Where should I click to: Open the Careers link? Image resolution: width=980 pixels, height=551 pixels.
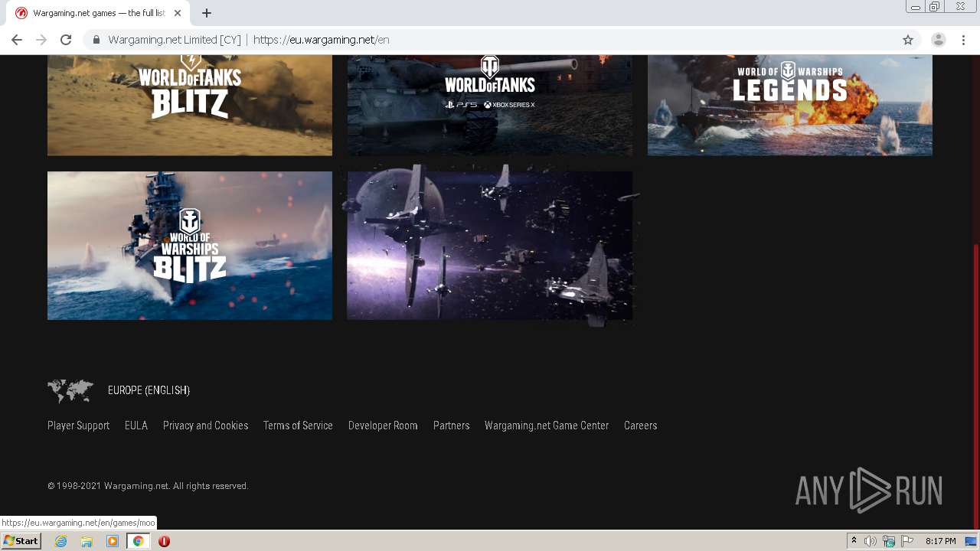point(640,425)
